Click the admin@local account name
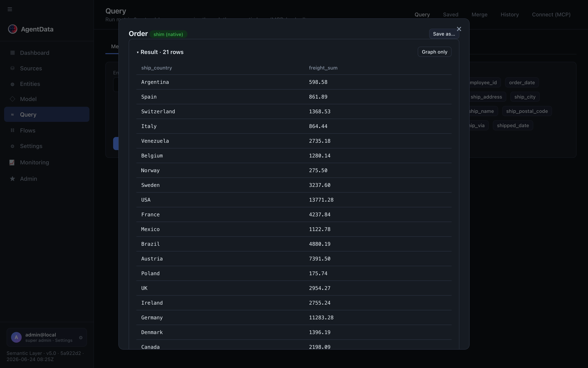The image size is (588, 368). click(41, 335)
